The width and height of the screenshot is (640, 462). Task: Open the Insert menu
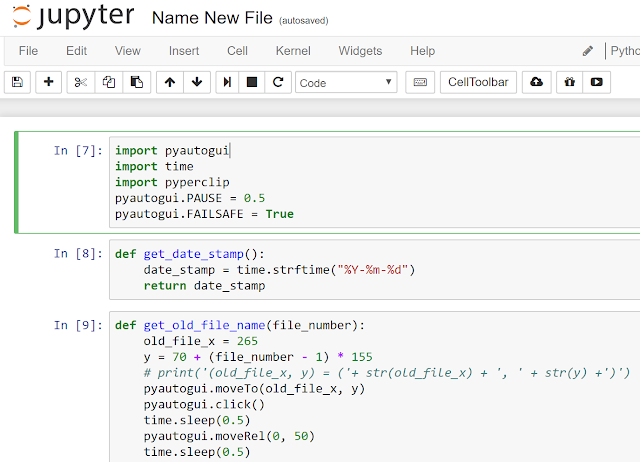click(x=184, y=51)
